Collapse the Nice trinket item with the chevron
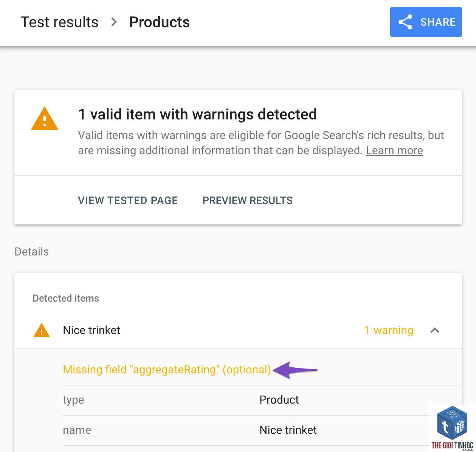 click(x=435, y=330)
